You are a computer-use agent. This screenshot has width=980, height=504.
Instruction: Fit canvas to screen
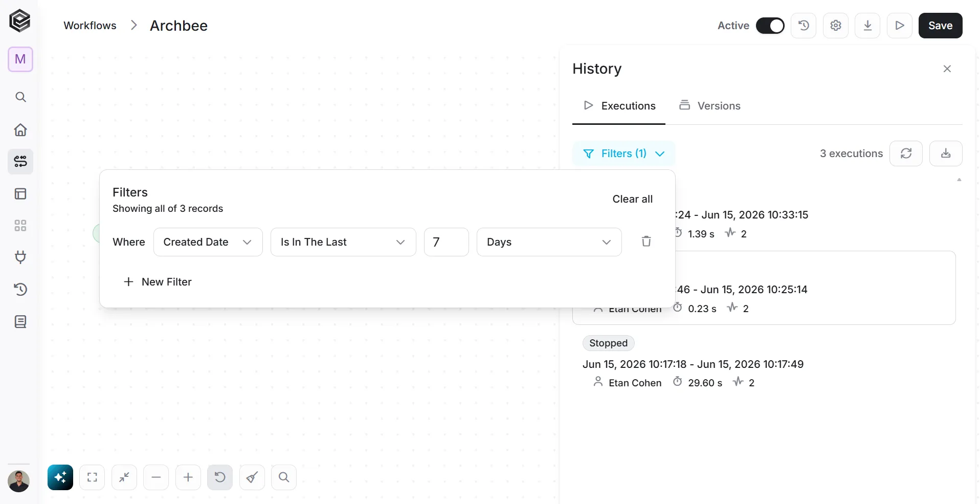coord(92,477)
